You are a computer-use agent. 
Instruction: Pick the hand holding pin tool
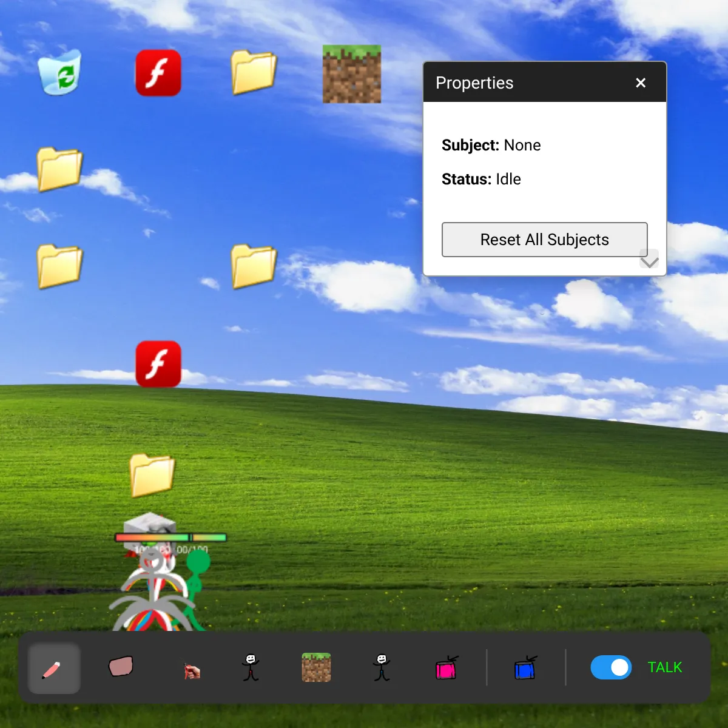[192, 670]
